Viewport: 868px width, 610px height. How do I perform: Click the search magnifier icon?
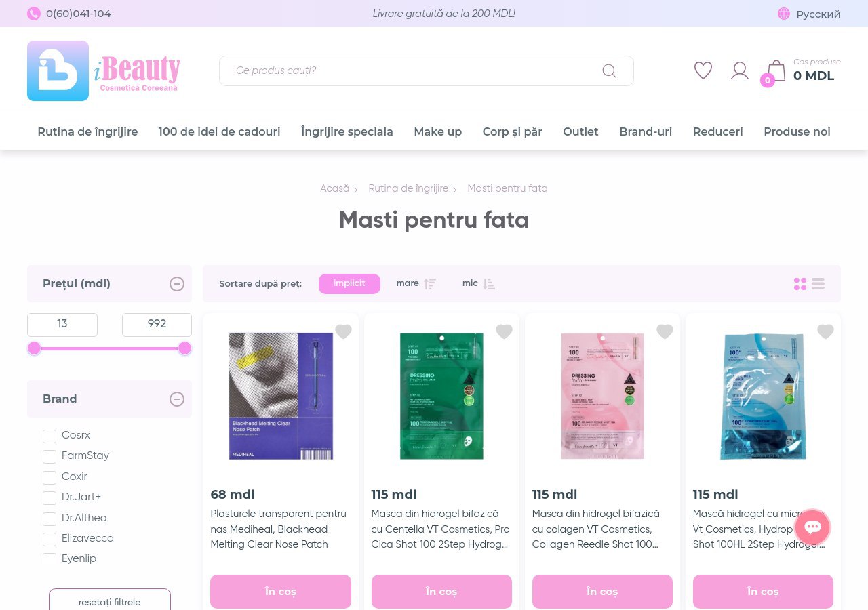point(609,70)
